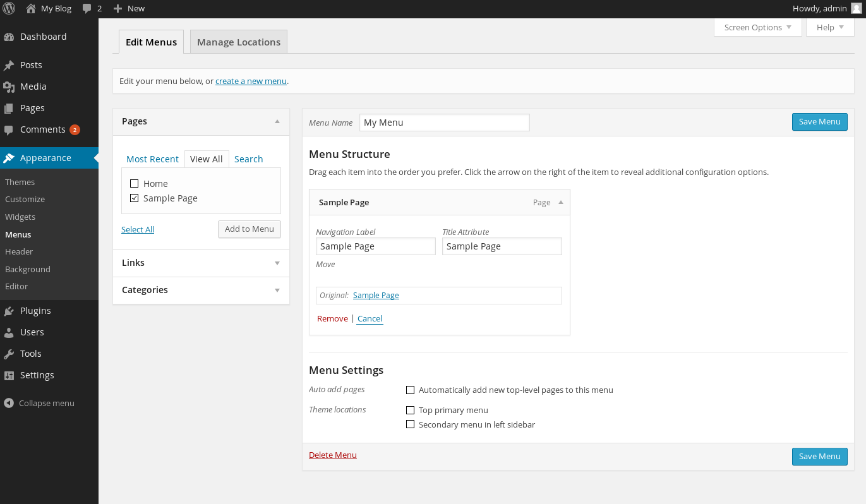Open the Screen Options dropdown
Image resolution: width=866 pixels, height=504 pixels.
point(757,27)
